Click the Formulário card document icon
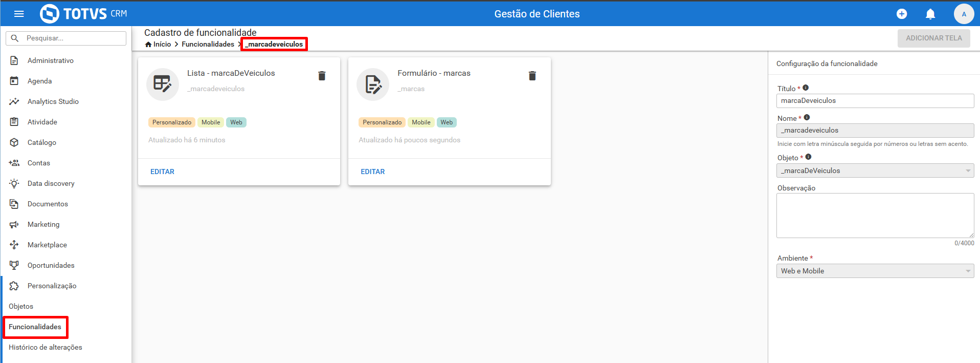Viewport: 980px width, 363px height. pos(373,84)
